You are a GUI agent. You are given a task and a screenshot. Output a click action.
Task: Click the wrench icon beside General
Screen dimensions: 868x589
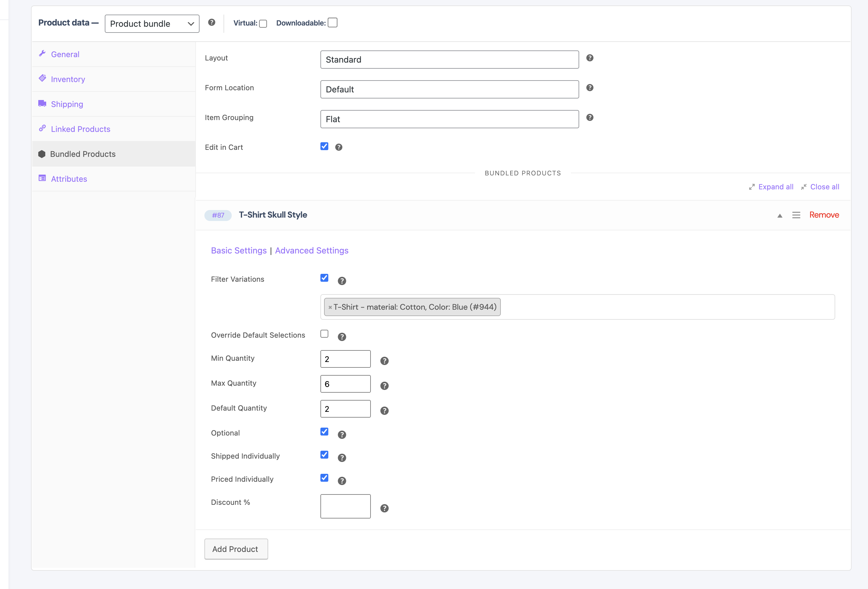click(x=42, y=53)
